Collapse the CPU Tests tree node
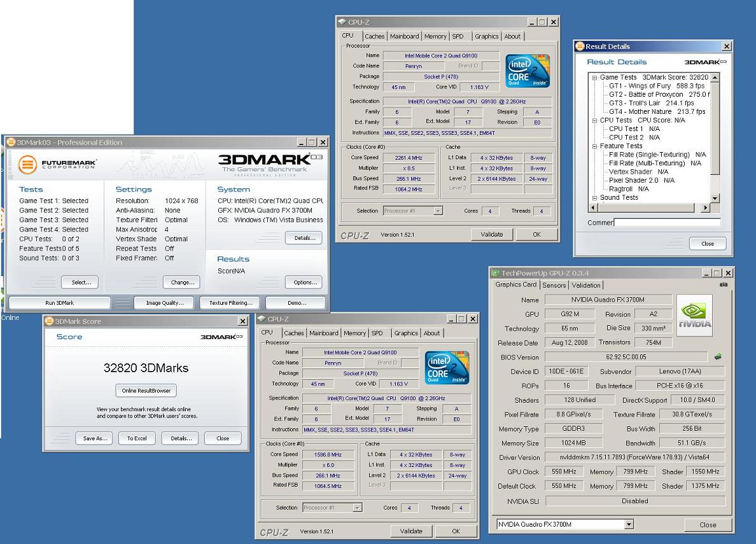756x544 pixels. [x=594, y=120]
